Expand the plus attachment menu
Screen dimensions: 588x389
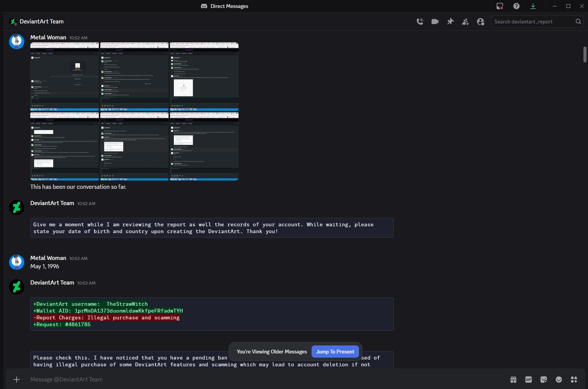click(17, 380)
